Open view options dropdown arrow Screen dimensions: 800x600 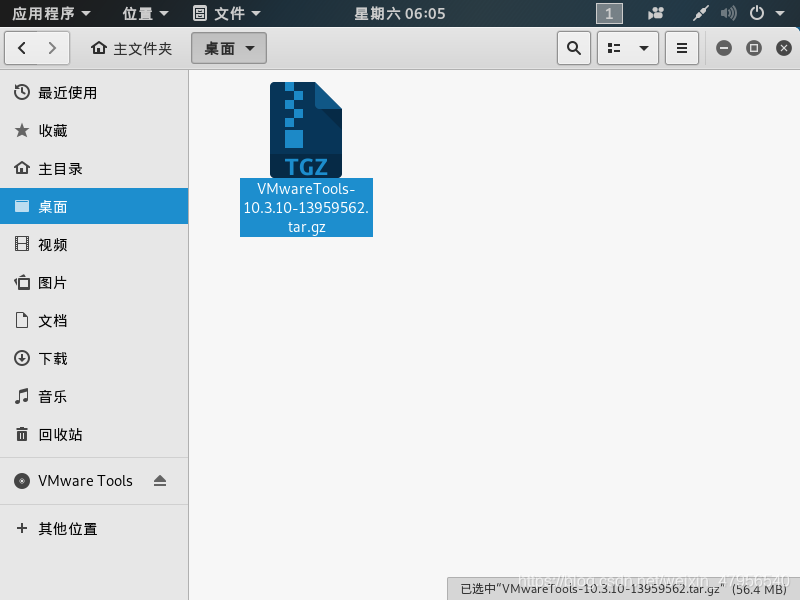(x=644, y=48)
